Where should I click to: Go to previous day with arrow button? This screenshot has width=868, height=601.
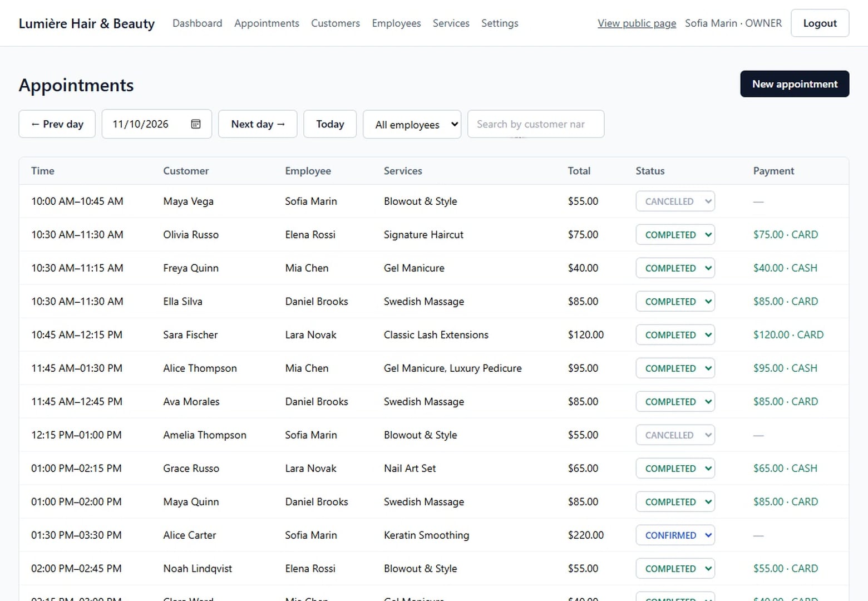[57, 124]
